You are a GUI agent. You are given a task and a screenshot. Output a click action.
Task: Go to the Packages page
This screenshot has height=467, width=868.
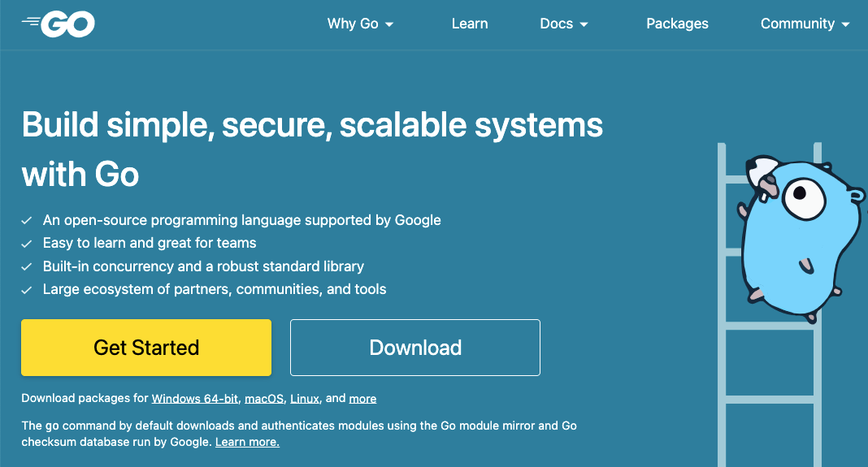(x=677, y=24)
